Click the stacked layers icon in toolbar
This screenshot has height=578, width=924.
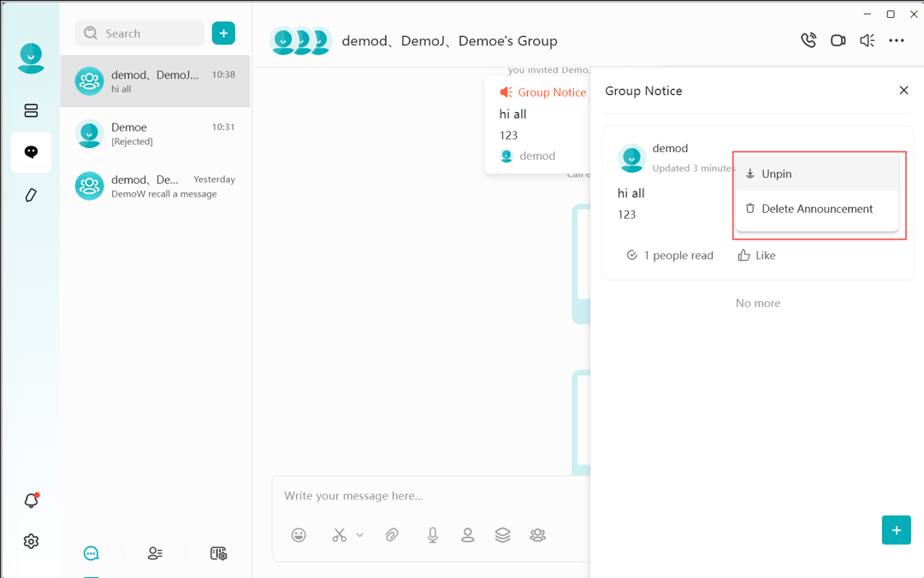(503, 535)
